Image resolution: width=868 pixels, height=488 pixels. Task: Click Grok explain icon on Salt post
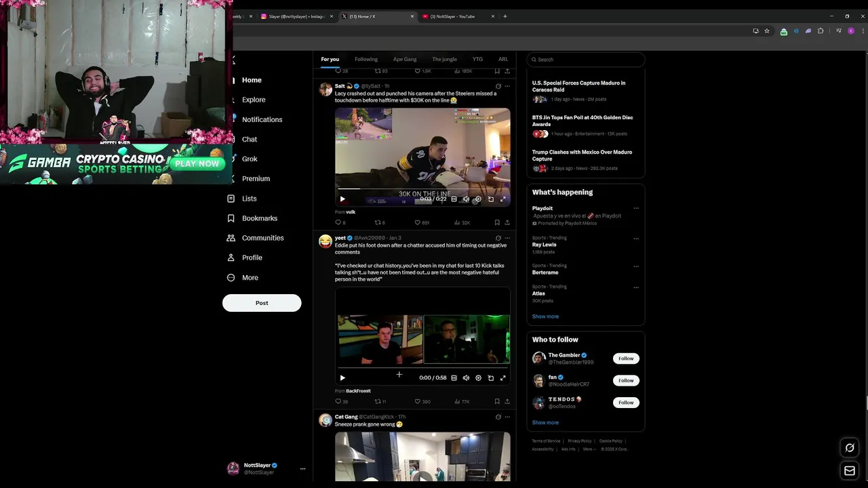tap(498, 86)
